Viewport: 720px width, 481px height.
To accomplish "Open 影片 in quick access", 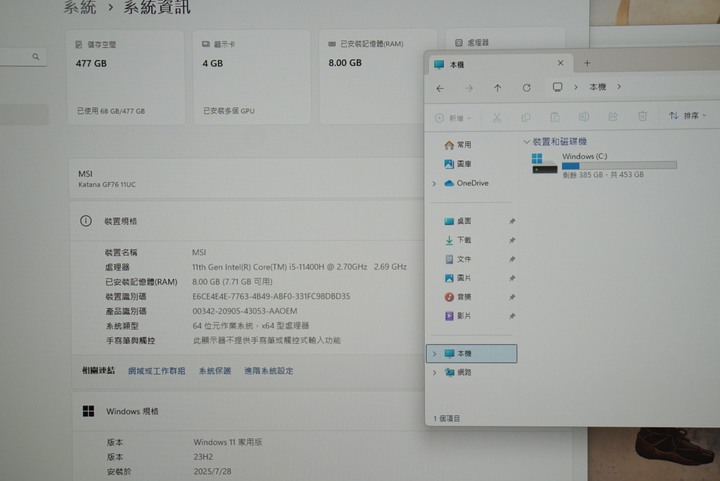I will (457, 316).
